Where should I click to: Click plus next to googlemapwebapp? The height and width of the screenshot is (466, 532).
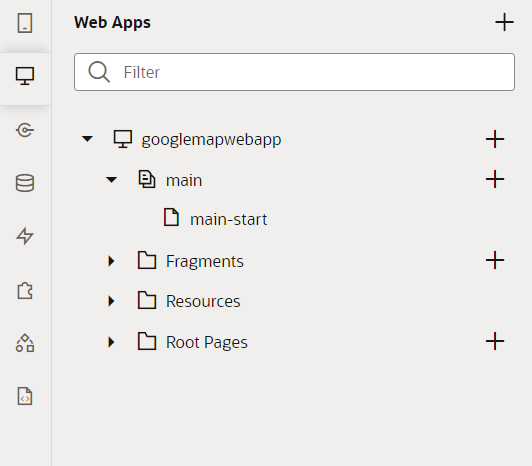(495, 139)
